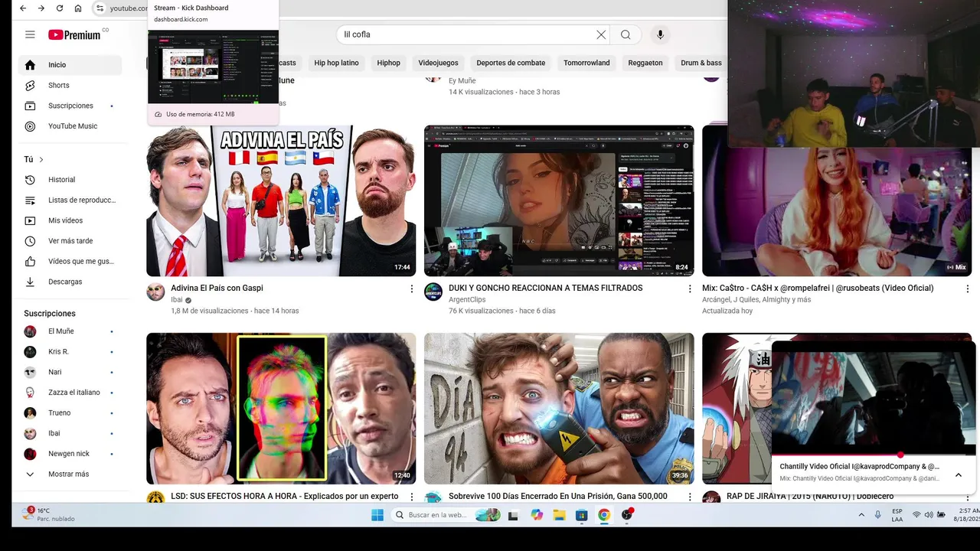The width and height of the screenshot is (980, 551).
Task: Select the Tomorrowland filter chip
Action: click(586, 63)
